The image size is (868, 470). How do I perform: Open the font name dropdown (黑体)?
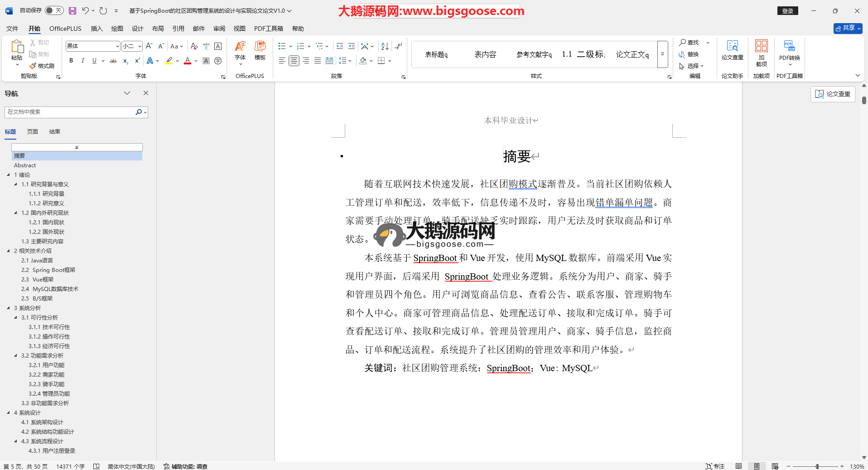coord(117,46)
